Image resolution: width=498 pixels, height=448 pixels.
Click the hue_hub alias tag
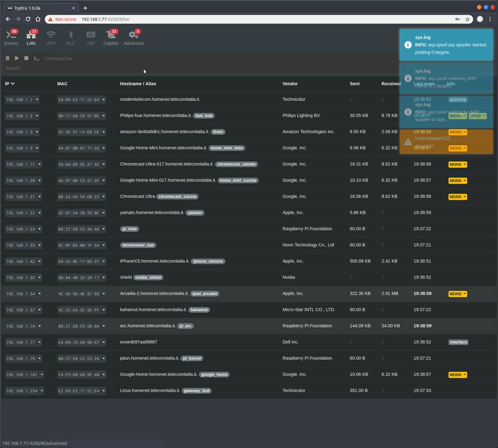pyautogui.click(x=204, y=116)
